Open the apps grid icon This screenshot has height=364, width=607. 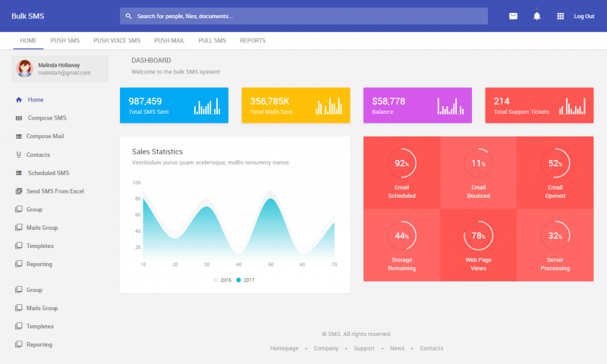click(561, 16)
